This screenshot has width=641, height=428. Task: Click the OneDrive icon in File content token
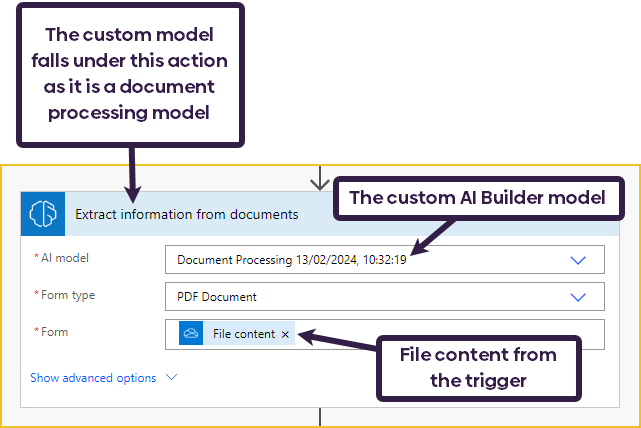click(x=191, y=334)
